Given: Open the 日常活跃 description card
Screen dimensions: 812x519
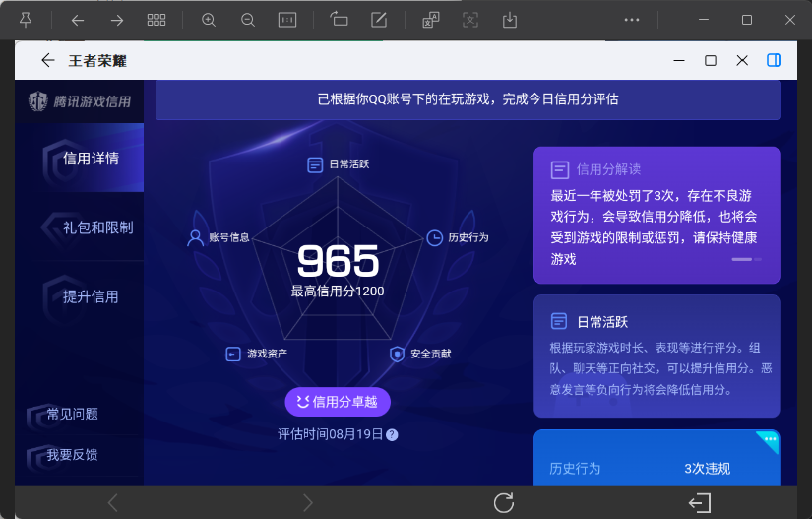Looking at the screenshot, I should (656, 356).
